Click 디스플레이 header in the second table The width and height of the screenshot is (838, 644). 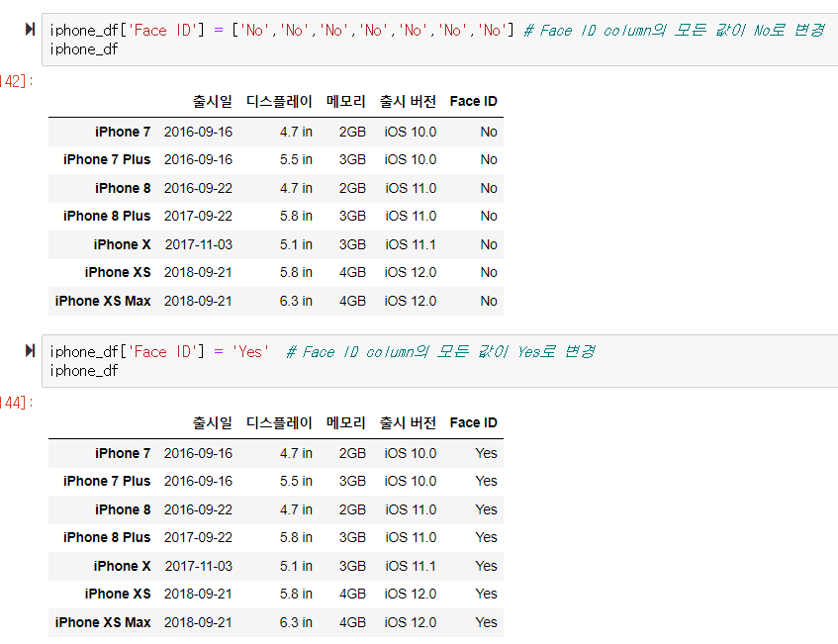[279, 422]
